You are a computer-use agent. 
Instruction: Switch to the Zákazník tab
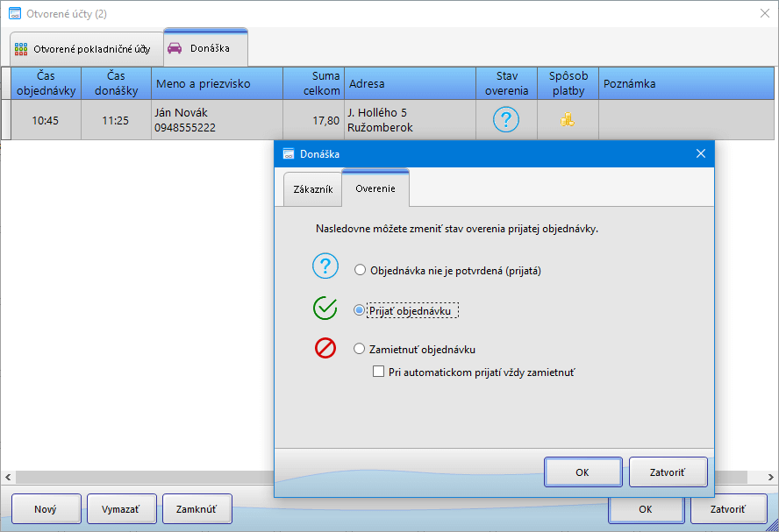click(311, 189)
